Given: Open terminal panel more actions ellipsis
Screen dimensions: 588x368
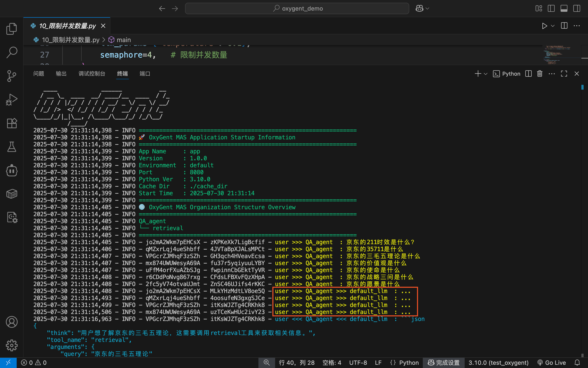Looking at the screenshot, I should click(552, 74).
